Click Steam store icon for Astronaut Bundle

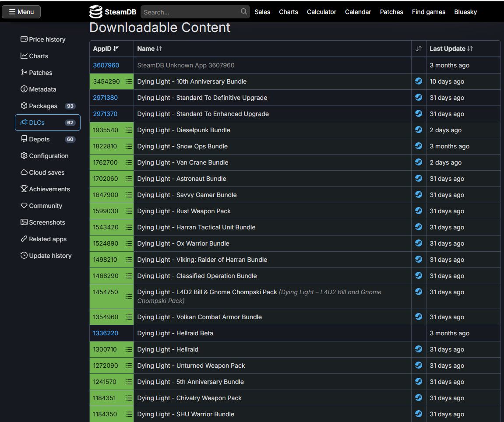pos(419,178)
